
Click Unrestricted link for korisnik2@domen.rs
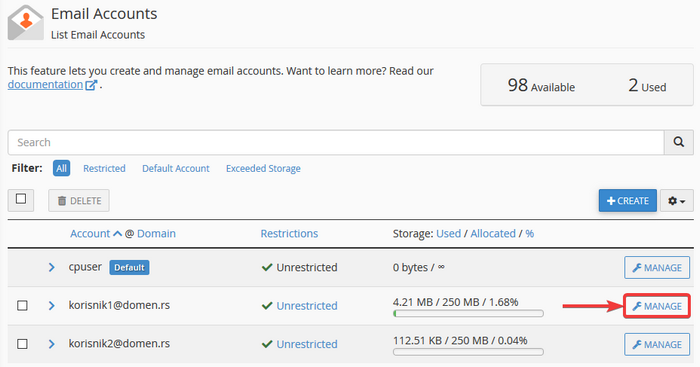[307, 344]
